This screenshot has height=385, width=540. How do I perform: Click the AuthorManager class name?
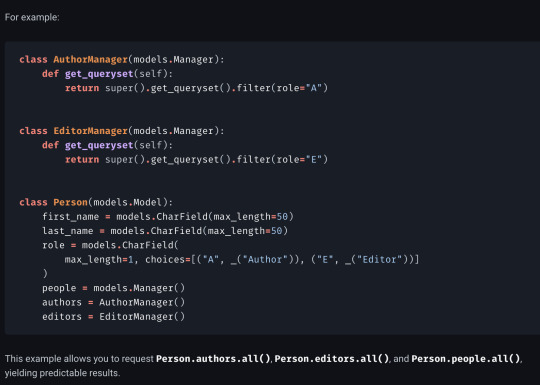91,60
